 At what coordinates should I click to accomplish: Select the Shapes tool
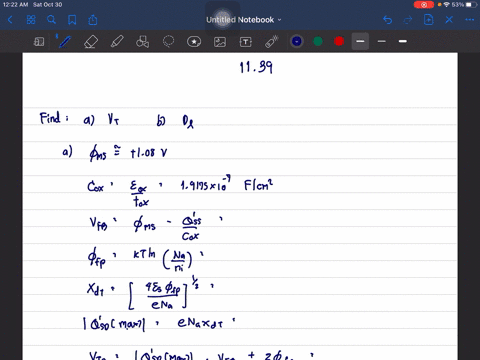[x=143, y=42]
